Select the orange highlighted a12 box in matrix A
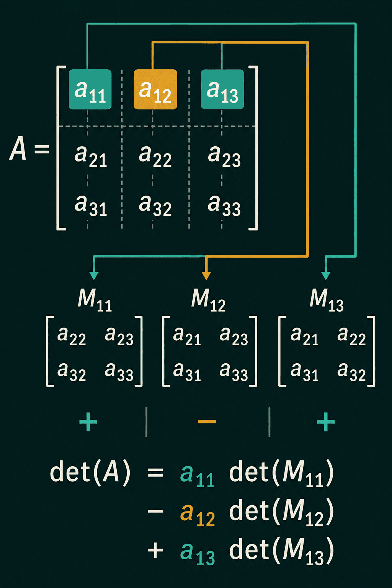Viewport: 392px width, 588px height. point(155,89)
